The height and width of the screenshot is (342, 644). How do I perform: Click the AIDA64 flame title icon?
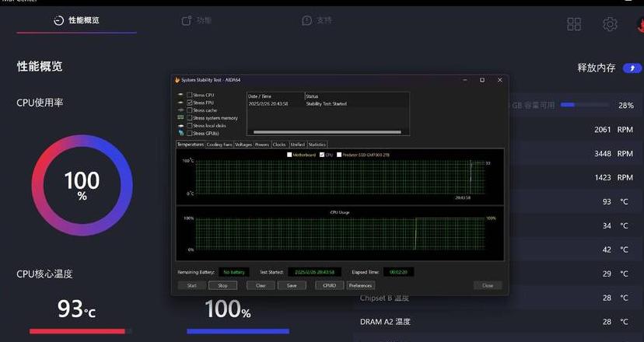pos(177,80)
